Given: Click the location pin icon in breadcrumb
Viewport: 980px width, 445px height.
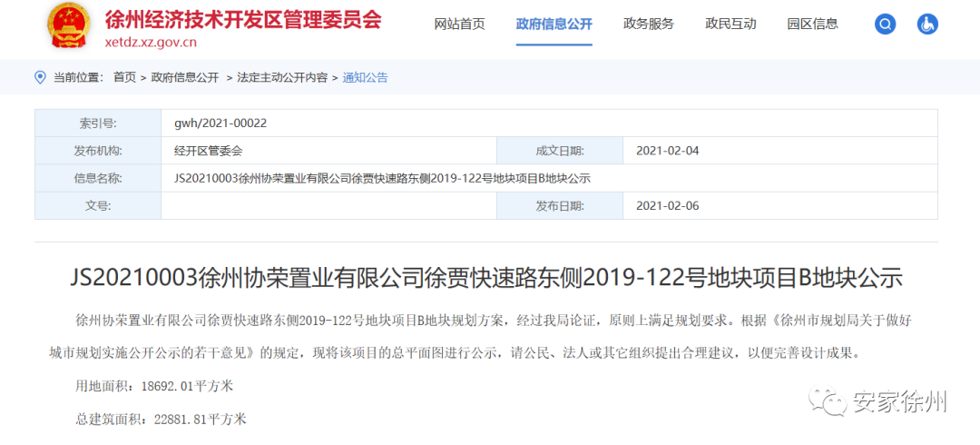Looking at the screenshot, I should [41, 77].
